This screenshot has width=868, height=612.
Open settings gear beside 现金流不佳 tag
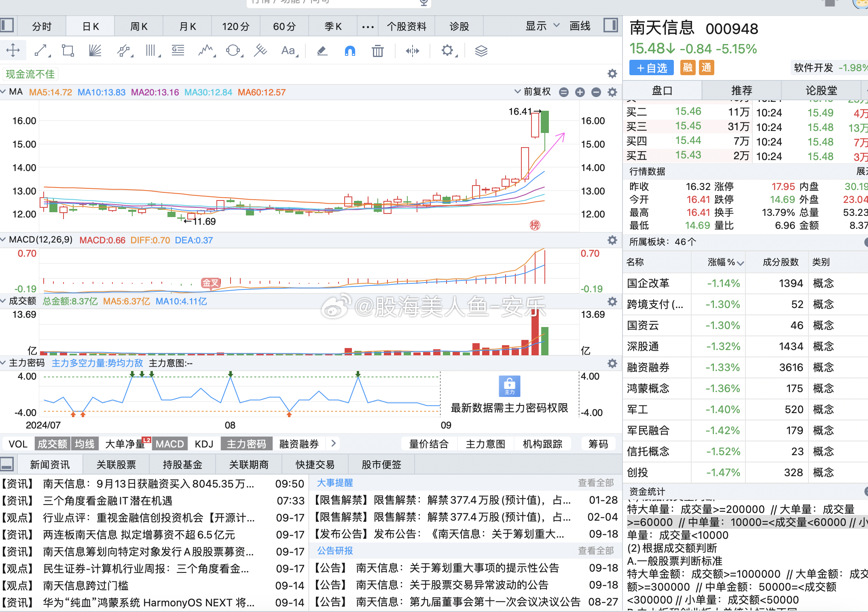[x=612, y=74]
